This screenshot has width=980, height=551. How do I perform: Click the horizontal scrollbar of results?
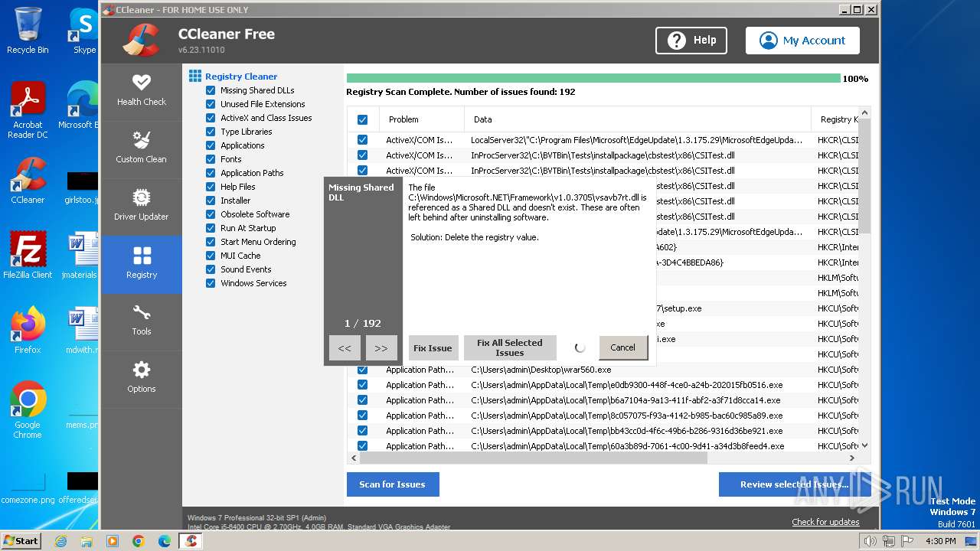534,458
